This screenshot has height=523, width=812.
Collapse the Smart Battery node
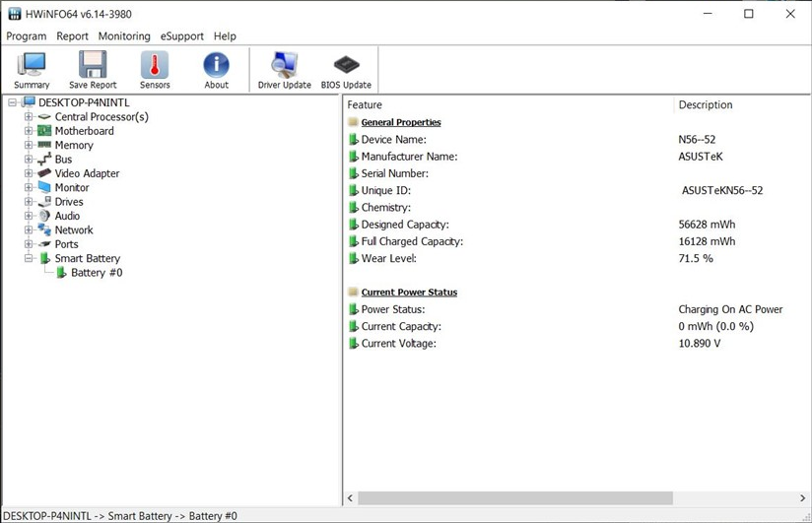pos(29,258)
